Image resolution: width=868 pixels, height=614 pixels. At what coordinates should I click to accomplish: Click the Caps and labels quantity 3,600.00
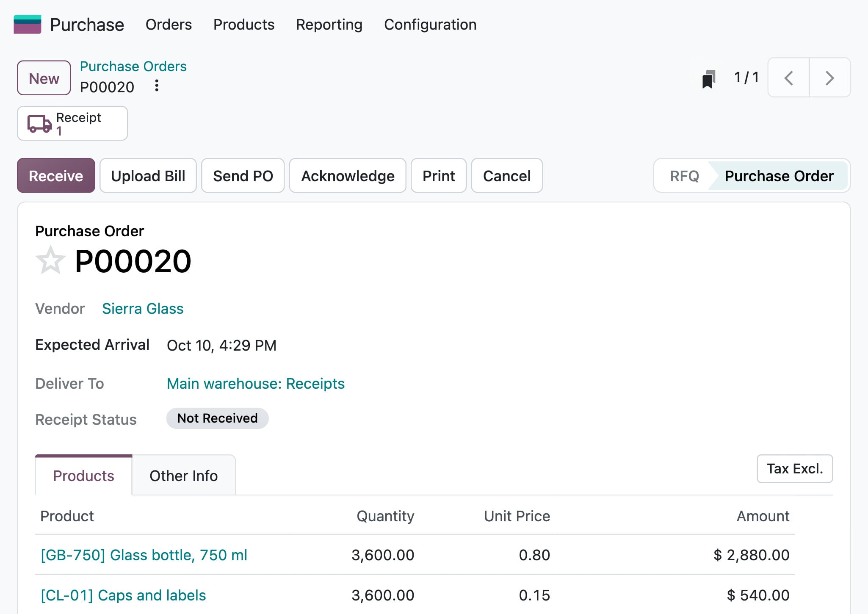tap(383, 595)
